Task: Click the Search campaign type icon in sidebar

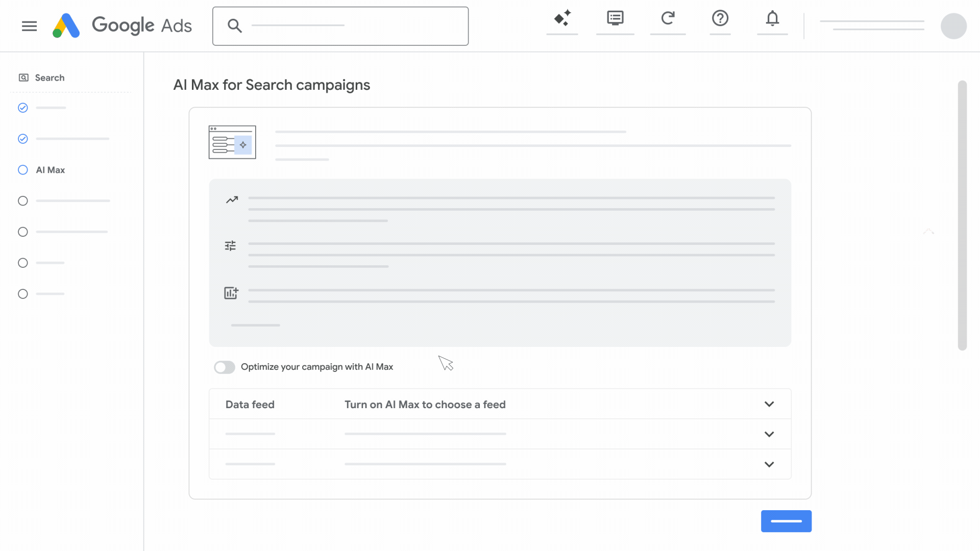Action: (23, 78)
